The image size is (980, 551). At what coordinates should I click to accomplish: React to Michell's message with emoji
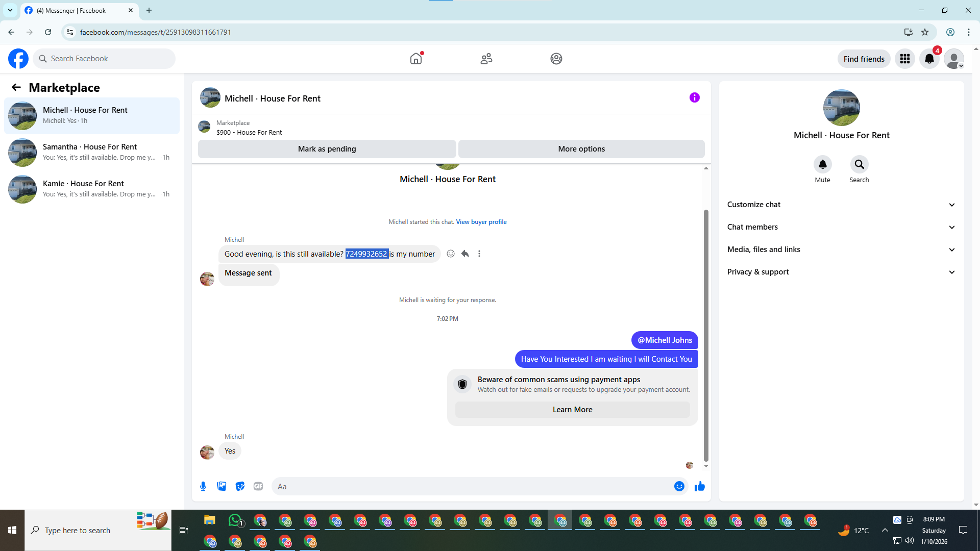(x=451, y=254)
